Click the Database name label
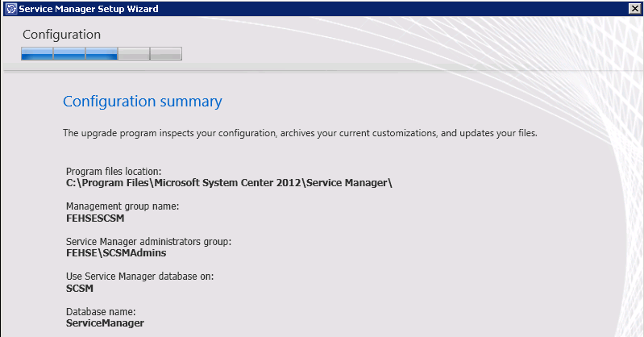644x337 pixels. tap(101, 312)
